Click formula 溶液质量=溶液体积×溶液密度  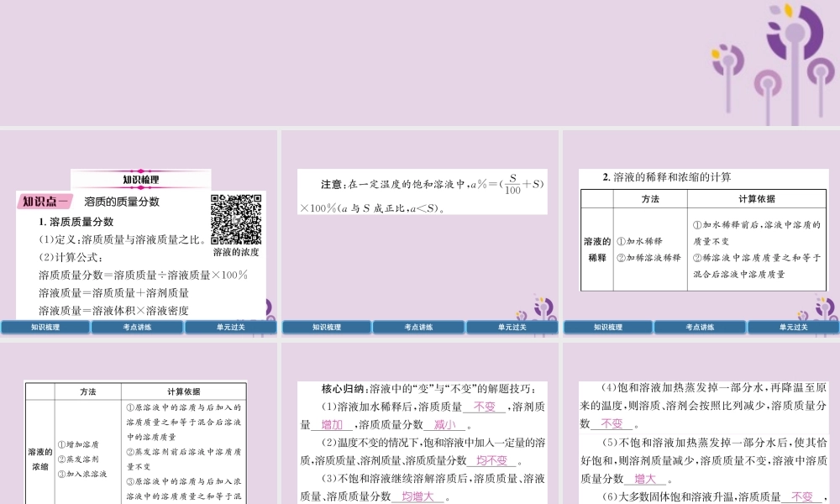pyautogui.click(x=113, y=311)
